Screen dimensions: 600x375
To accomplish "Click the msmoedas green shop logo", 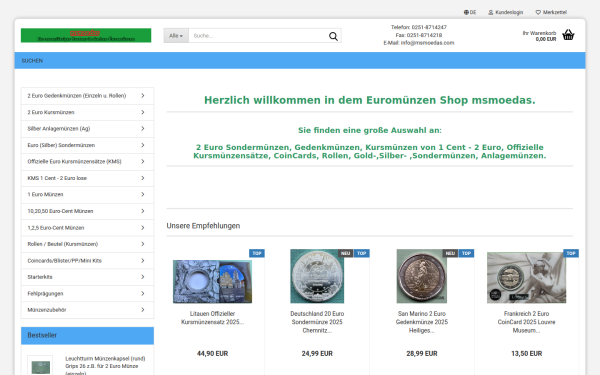I will (x=86, y=35).
